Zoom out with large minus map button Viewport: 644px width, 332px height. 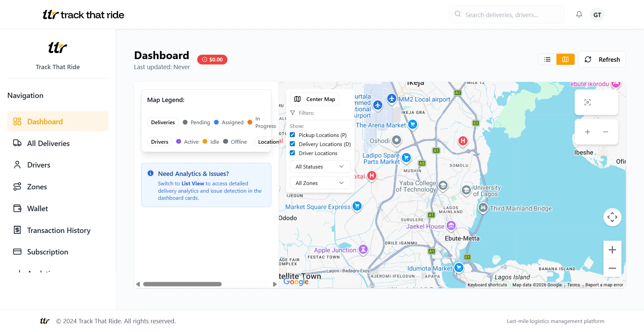tap(612, 268)
